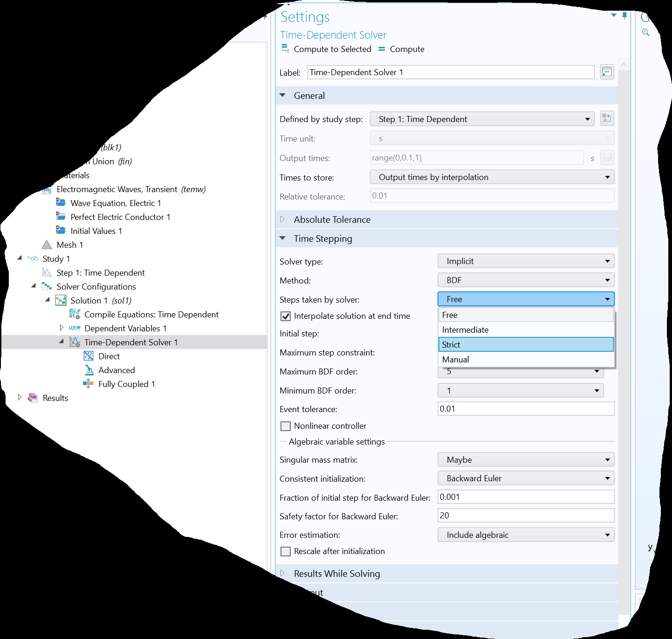672x639 pixels.
Task: Select the Advanced node icon in tree
Action: click(88, 370)
